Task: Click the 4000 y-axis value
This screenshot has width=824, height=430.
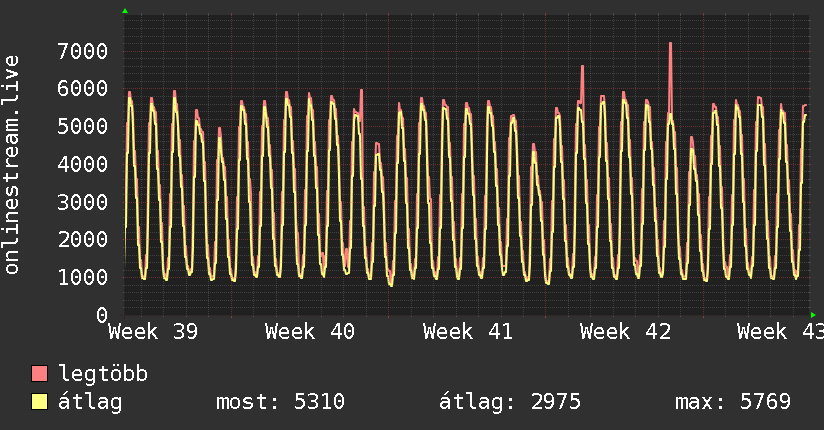Action: pos(83,165)
